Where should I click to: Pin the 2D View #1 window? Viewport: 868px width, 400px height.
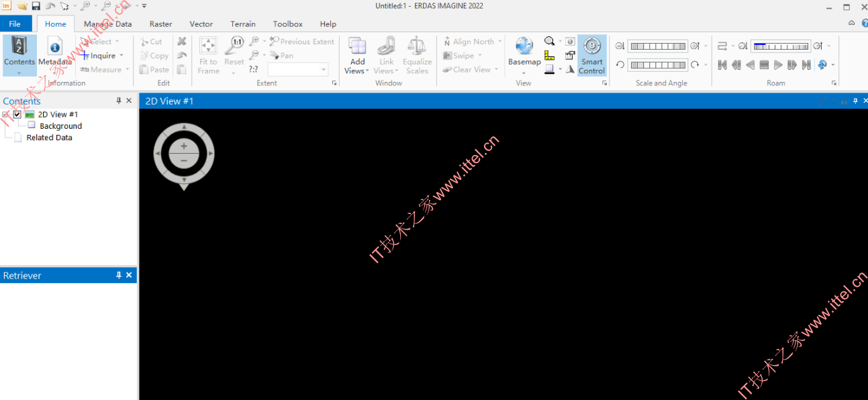(x=855, y=101)
